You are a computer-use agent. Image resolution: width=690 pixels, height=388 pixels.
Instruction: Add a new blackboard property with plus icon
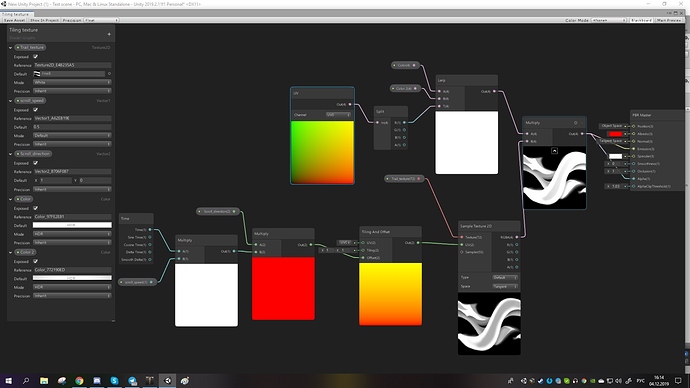(109, 34)
